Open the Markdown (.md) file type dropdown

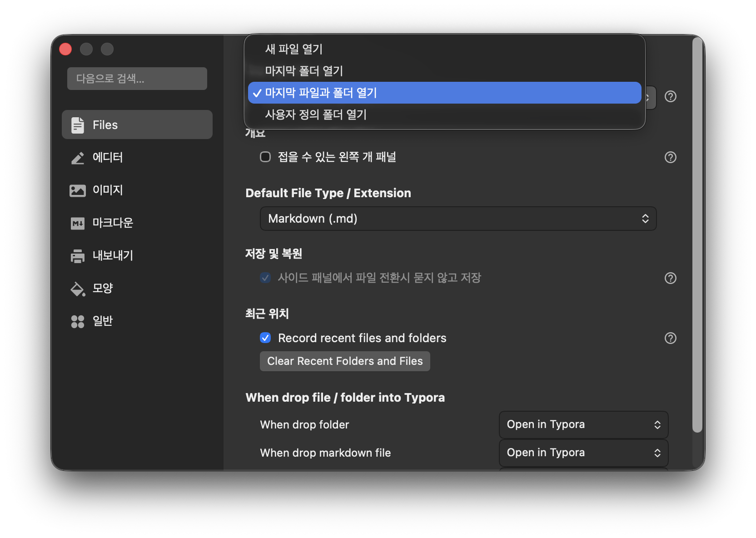point(458,219)
